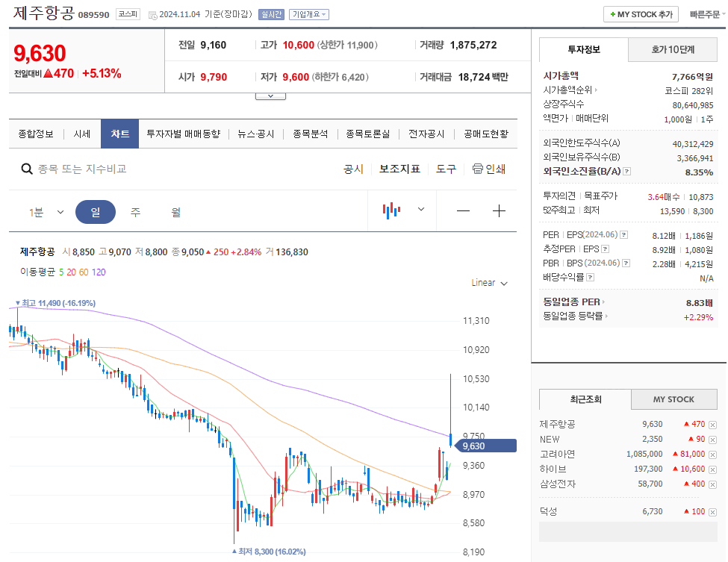The image size is (728, 562).
Task: Open 덕성 in recent list
Action: 548,512
